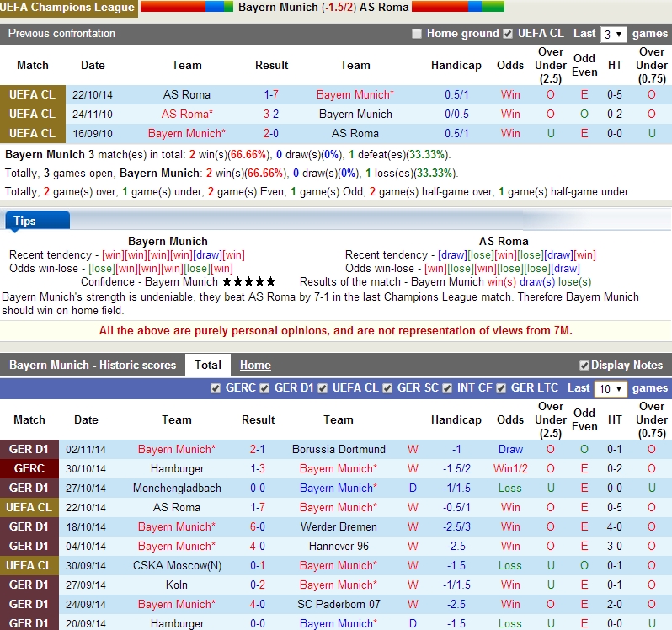The image size is (672, 630).
Task: Open Monchengladbach team link
Action: click(177, 489)
